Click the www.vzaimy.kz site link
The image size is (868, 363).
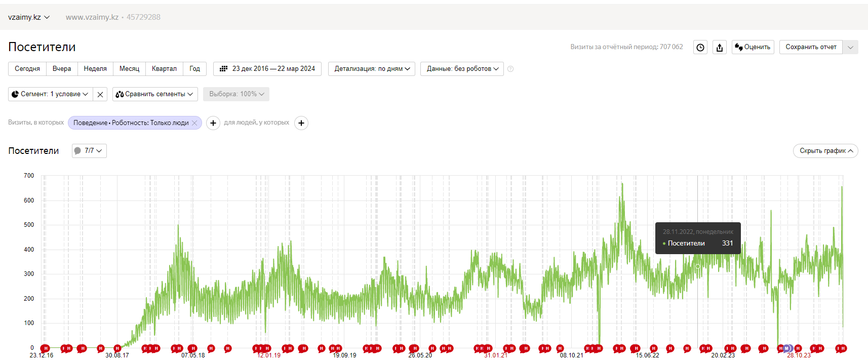(92, 17)
